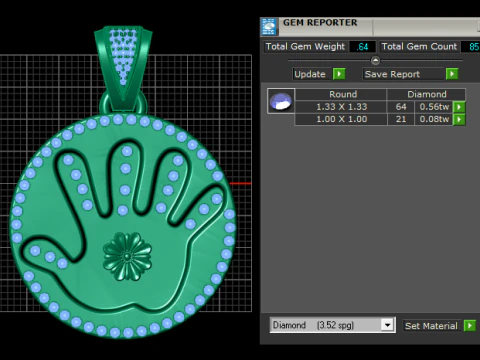Click the 0.08tw weight cell
This screenshot has height=360, width=480.
tap(434, 119)
